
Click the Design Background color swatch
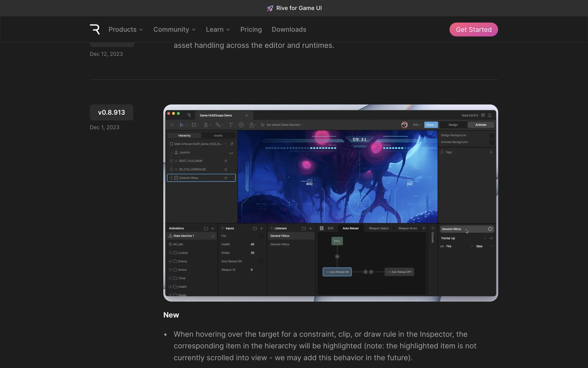tap(492, 135)
